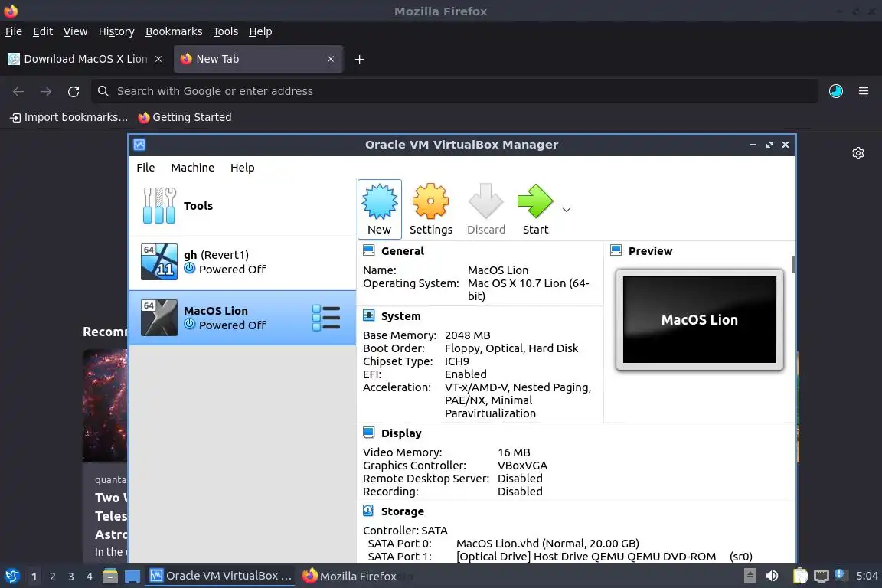Click the MacOS Lion preview thumbnail
Viewport: 882px width, 588px height.
(699, 319)
